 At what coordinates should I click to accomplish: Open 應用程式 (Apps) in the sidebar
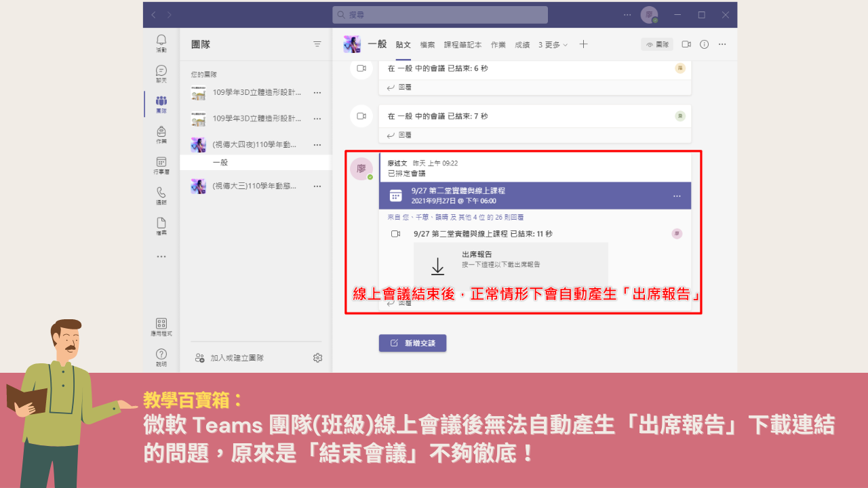pos(161,327)
